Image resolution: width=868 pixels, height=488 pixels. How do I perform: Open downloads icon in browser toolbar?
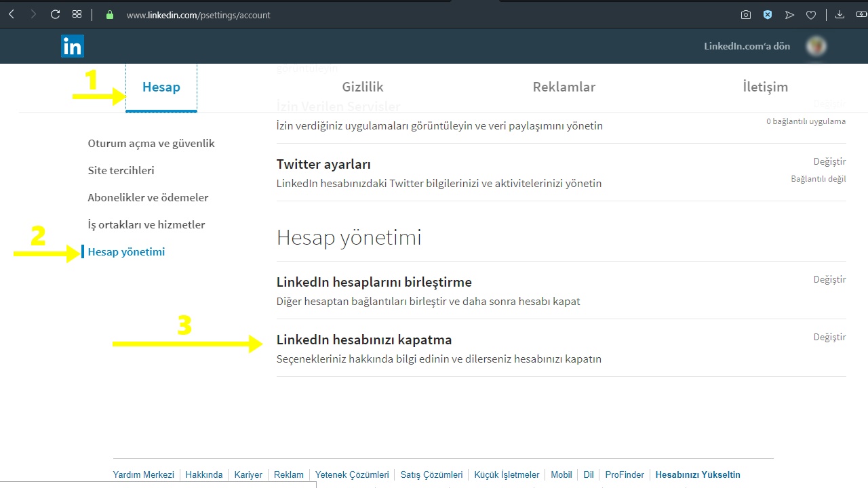[840, 14]
